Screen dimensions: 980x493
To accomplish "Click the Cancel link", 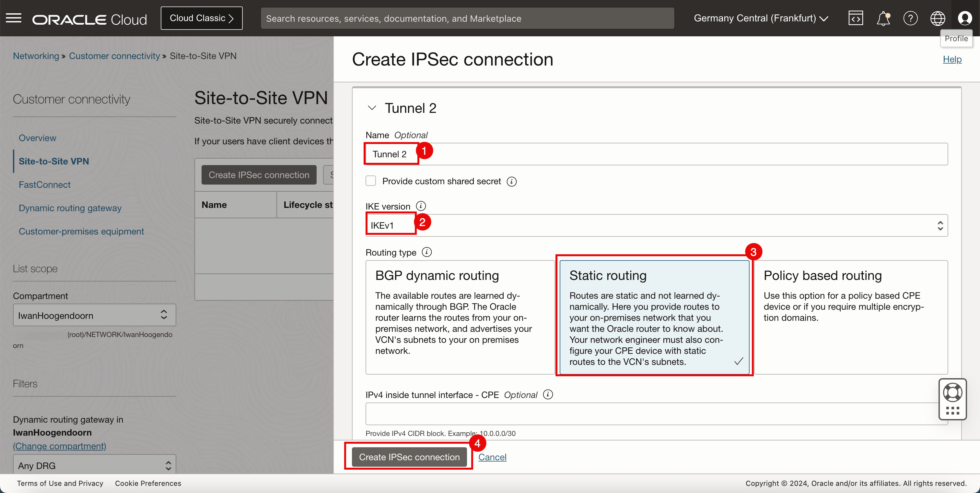I will pyautogui.click(x=492, y=457).
